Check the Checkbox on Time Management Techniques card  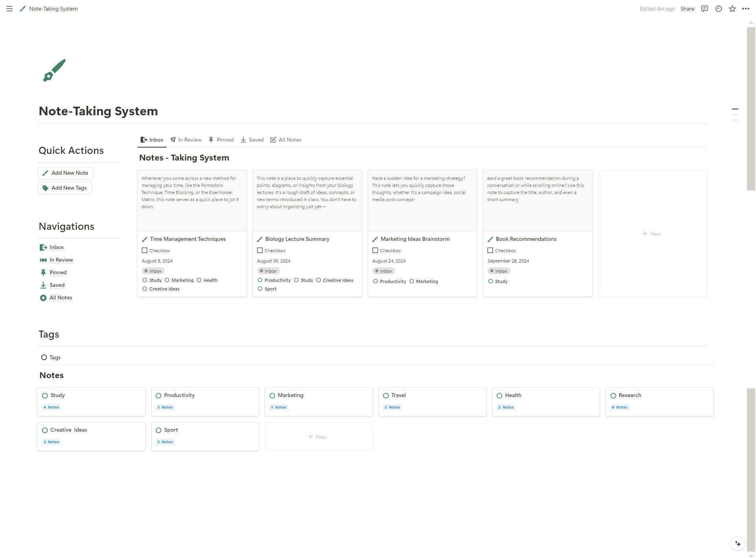pyautogui.click(x=145, y=250)
